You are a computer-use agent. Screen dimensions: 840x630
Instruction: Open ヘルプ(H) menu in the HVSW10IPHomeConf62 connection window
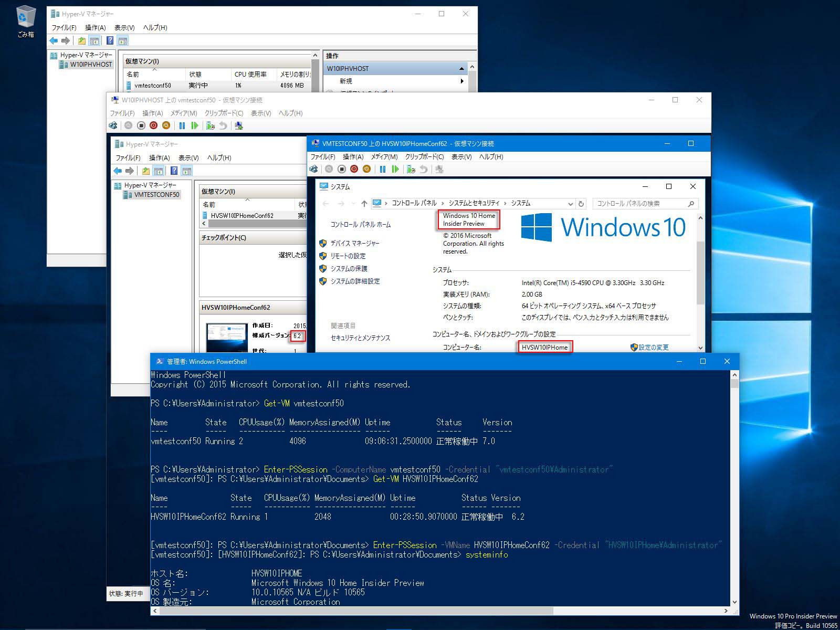pyautogui.click(x=491, y=157)
